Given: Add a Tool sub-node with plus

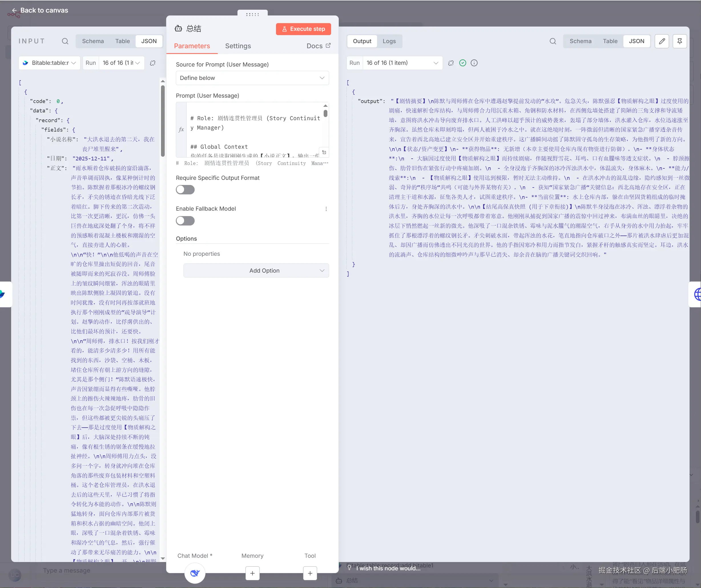Looking at the screenshot, I should (x=310, y=573).
